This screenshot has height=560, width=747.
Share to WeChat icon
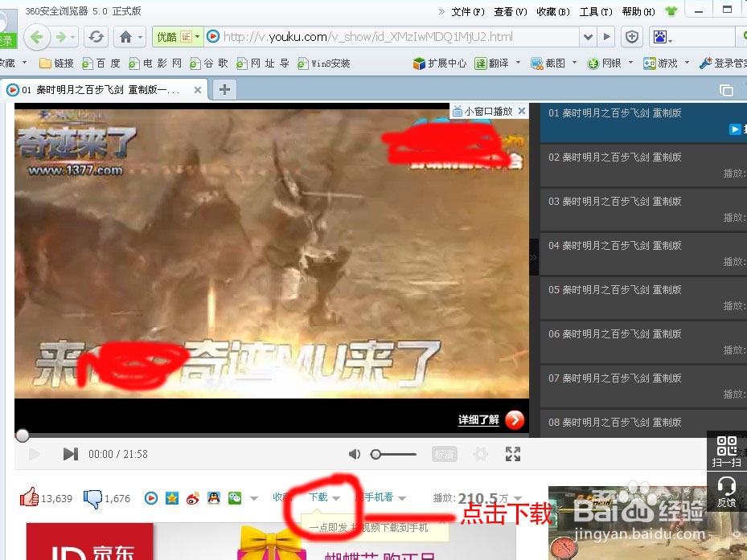tap(235, 498)
